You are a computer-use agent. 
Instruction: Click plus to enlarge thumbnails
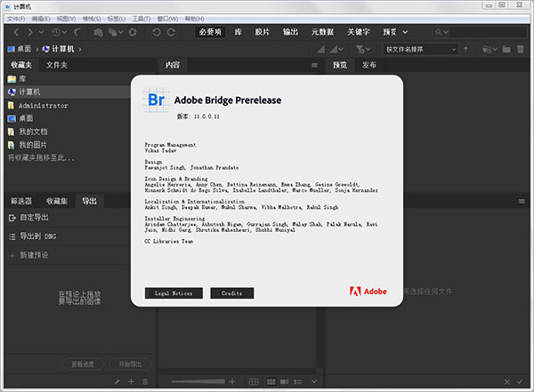[x=232, y=382]
